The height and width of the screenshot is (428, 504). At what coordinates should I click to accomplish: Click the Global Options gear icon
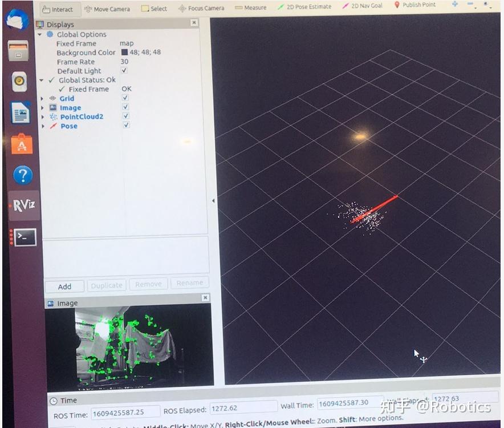[50, 34]
